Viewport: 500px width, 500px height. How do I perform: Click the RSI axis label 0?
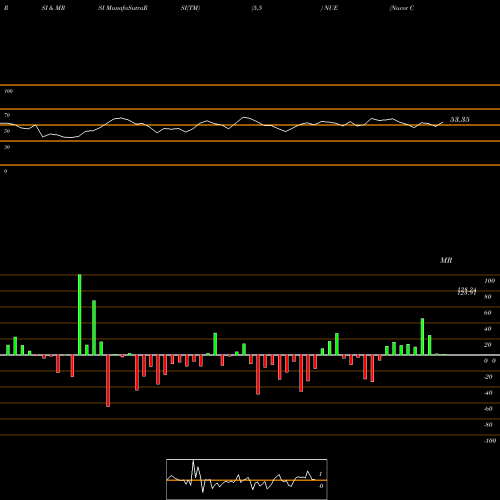5,171
